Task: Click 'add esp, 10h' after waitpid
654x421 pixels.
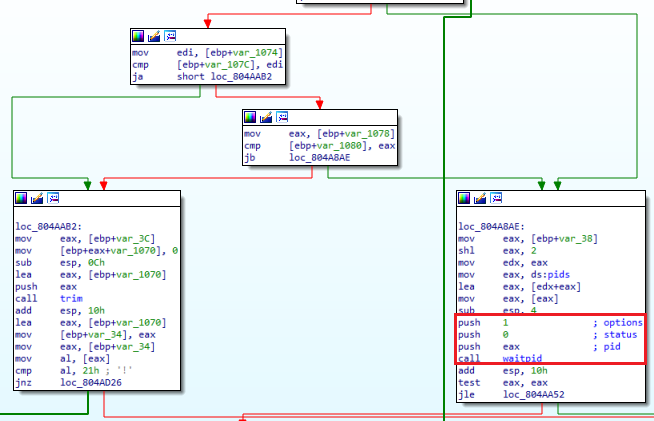Action: point(503,371)
